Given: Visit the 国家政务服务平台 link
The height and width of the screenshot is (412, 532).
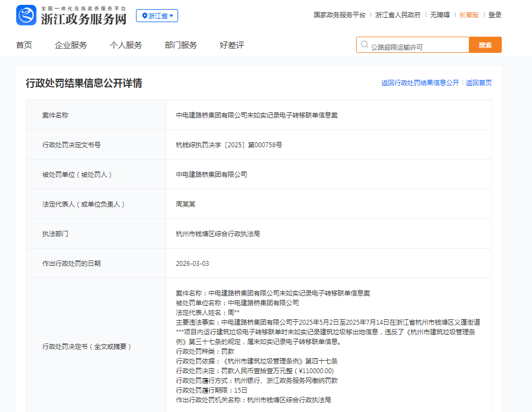Looking at the screenshot, I should tap(339, 15).
